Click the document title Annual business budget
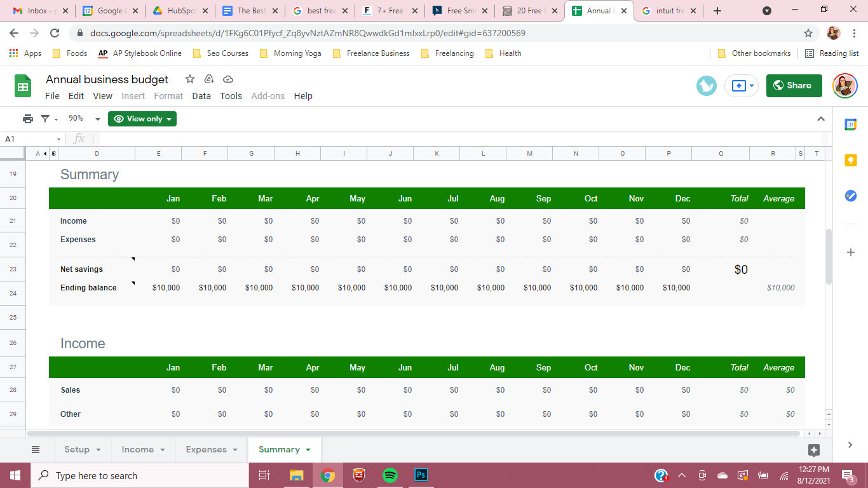Image resolution: width=868 pixels, height=488 pixels. (x=107, y=79)
